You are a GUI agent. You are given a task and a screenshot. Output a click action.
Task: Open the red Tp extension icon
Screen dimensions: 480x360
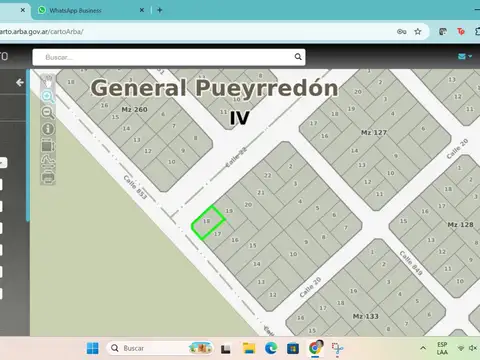(461, 32)
